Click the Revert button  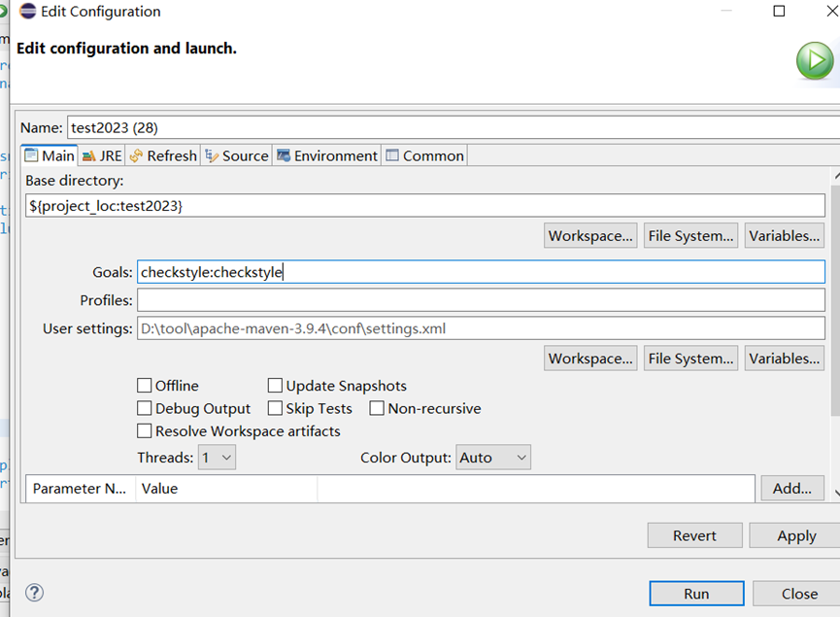[x=694, y=535]
